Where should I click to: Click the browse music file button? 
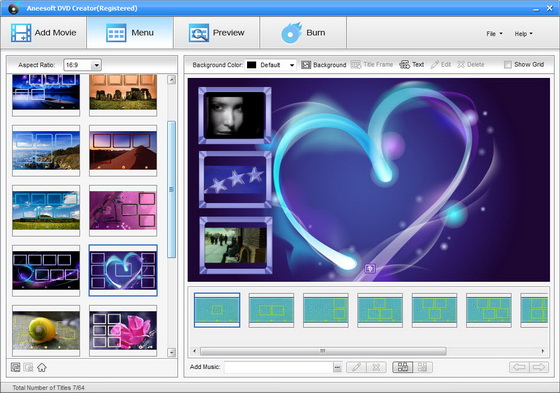pyautogui.click(x=337, y=367)
